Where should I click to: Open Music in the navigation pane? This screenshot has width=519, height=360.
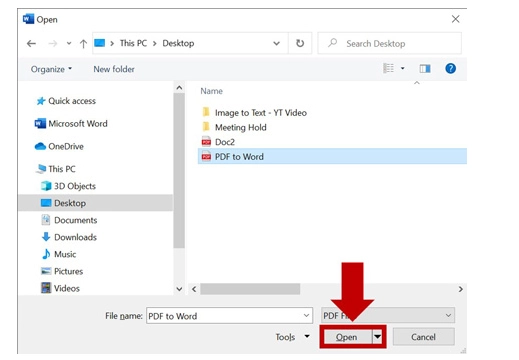click(x=59, y=254)
